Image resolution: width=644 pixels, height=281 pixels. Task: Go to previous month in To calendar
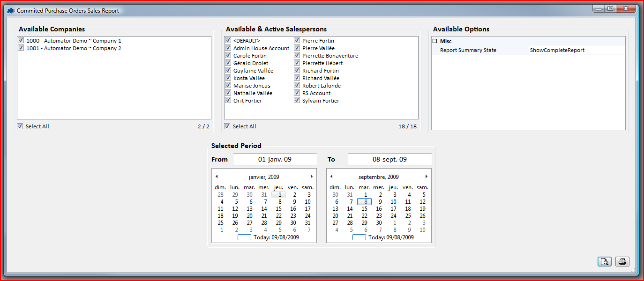331,177
